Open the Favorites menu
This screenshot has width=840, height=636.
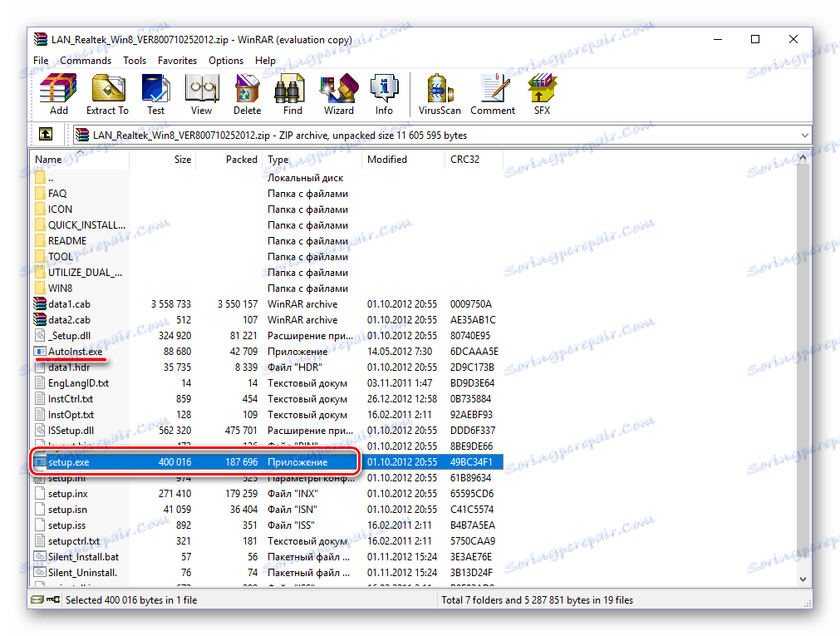(x=177, y=61)
